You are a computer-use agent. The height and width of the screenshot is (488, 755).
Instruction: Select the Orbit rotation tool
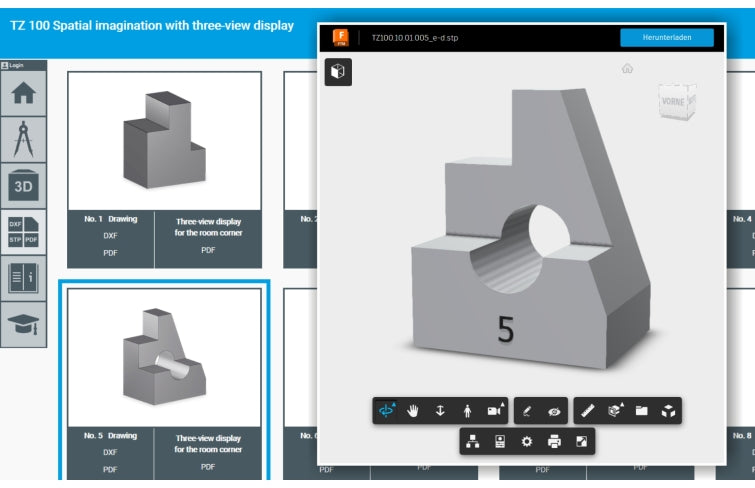(x=386, y=411)
